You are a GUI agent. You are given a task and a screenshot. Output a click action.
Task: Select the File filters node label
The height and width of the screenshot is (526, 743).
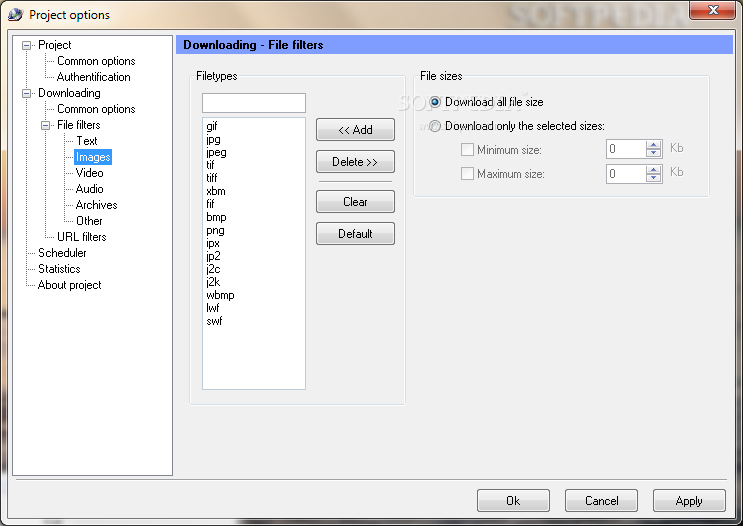[79, 125]
